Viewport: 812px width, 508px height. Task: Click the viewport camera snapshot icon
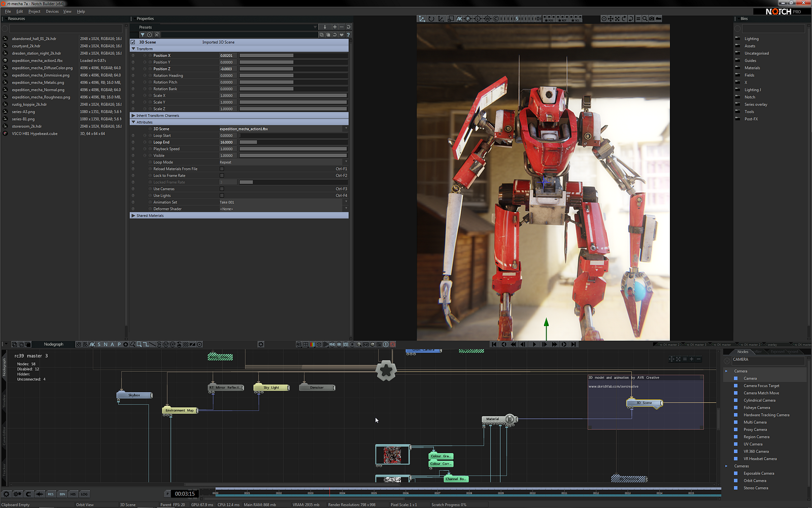[x=652, y=19]
